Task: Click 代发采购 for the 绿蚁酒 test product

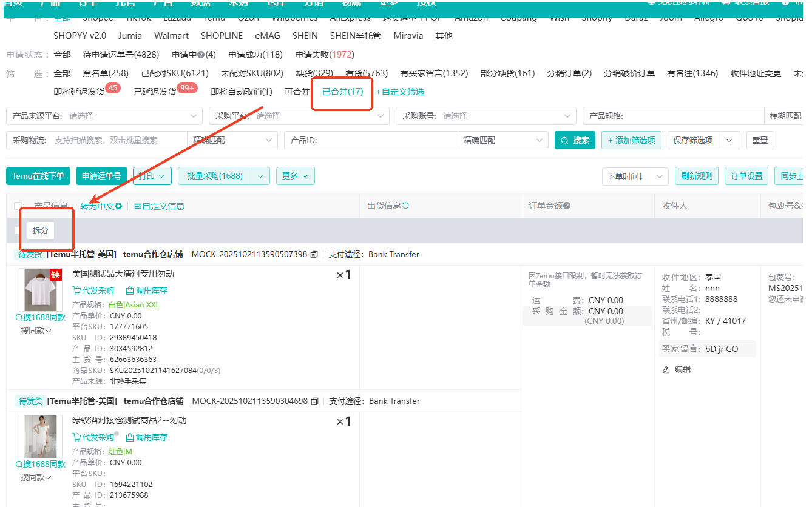Action: 93,437
